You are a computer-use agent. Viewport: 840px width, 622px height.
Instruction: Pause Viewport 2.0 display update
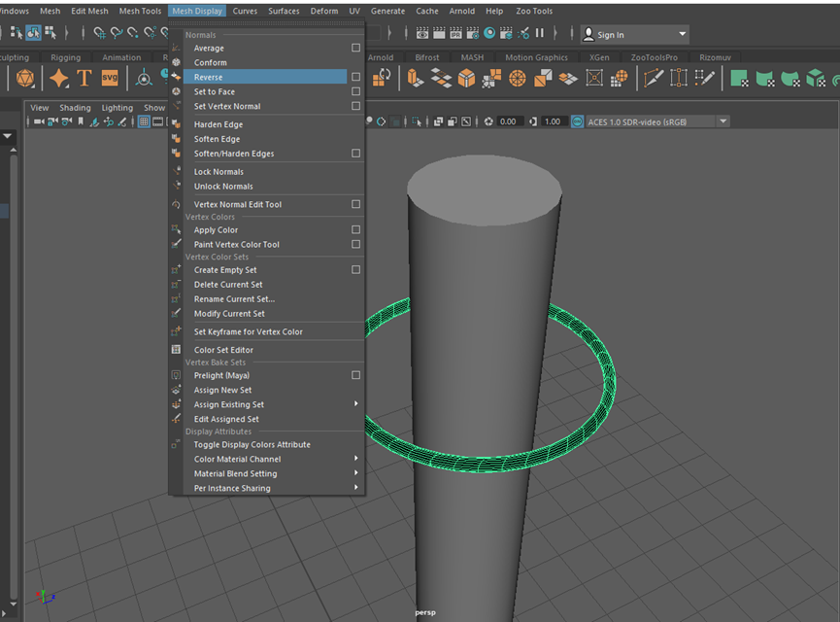(x=540, y=33)
